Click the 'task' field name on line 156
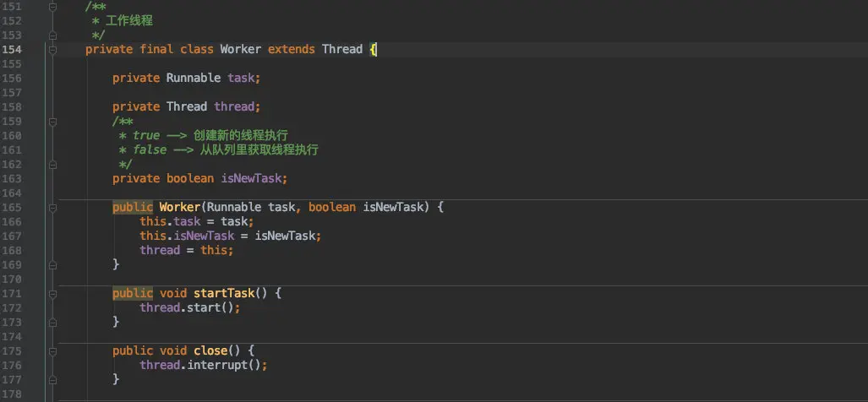 point(241,78)
